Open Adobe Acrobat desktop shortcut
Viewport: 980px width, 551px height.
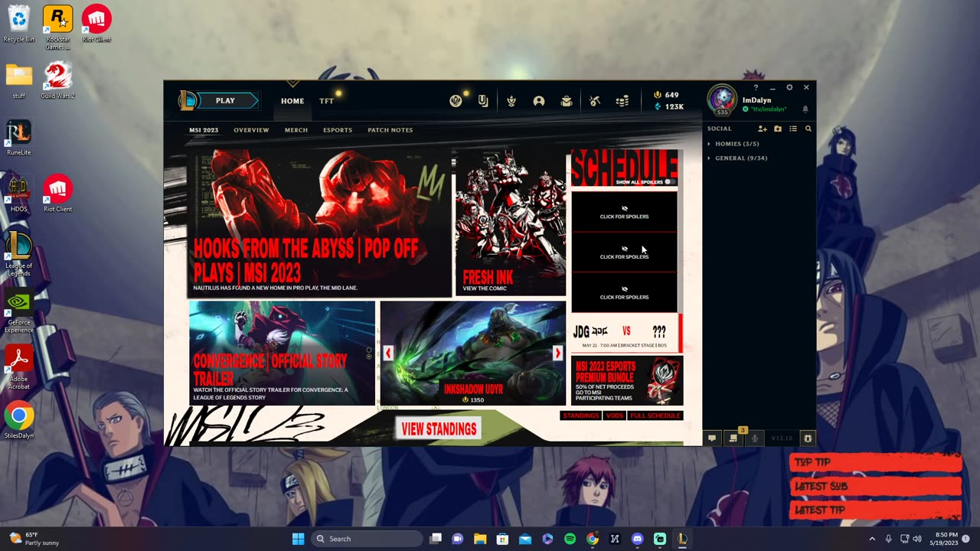(19, 367)
